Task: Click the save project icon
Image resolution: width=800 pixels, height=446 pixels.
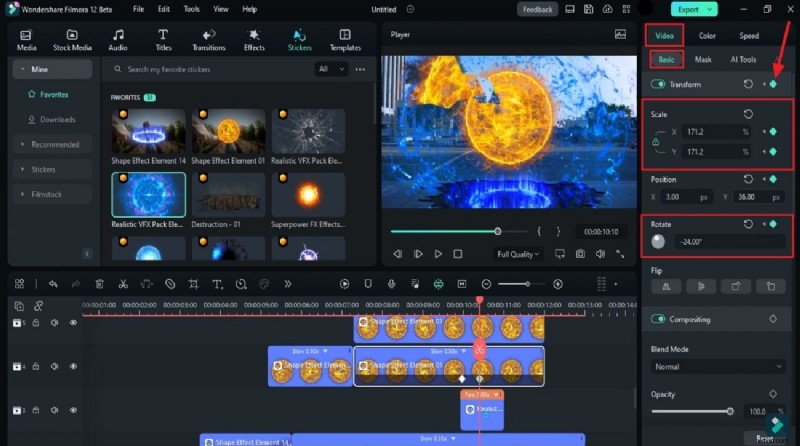Action: click(x=588, y=9)
